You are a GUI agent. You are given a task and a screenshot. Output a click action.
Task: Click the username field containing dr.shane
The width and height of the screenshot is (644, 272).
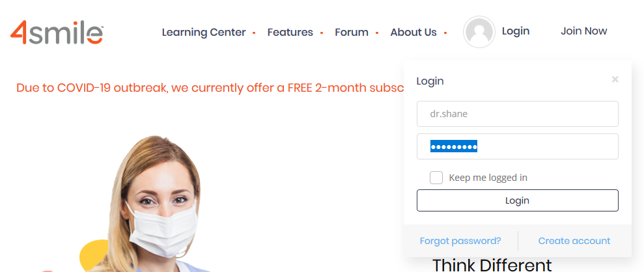[518, 114]
